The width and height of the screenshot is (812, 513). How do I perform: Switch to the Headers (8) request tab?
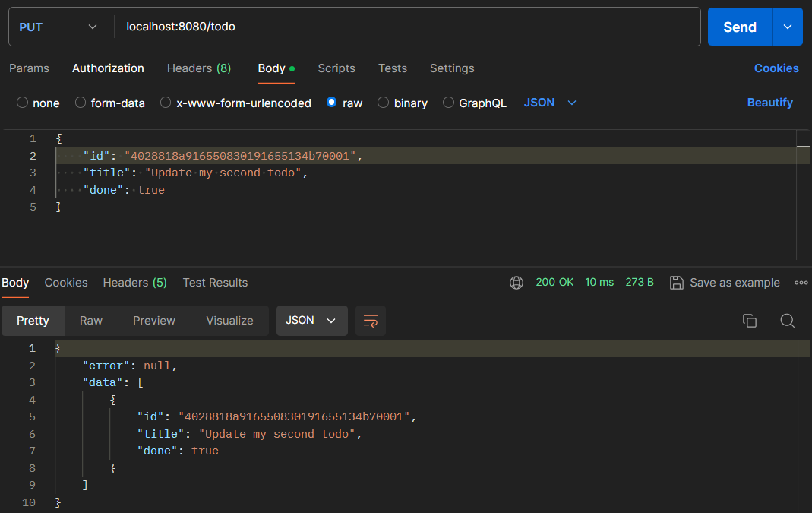pyautogui.click(x=199, y=68)
